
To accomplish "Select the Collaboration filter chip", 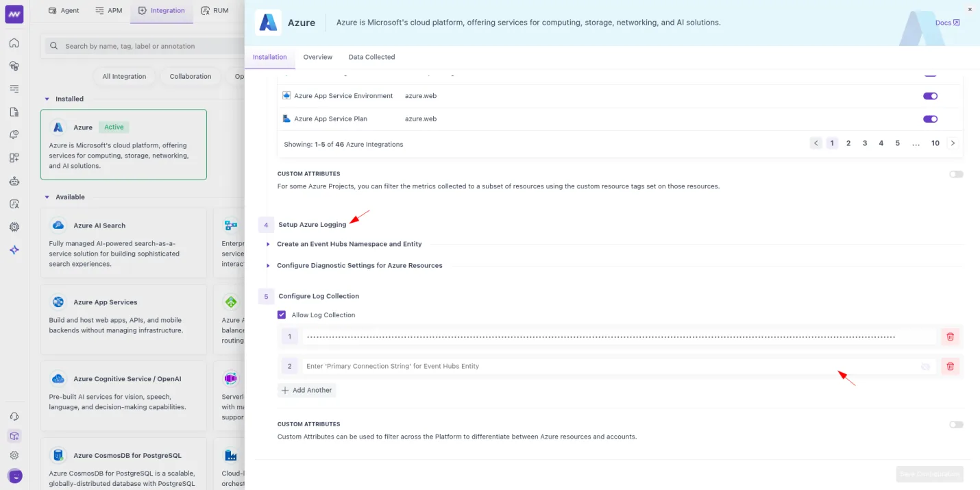I will coord(191,76).
